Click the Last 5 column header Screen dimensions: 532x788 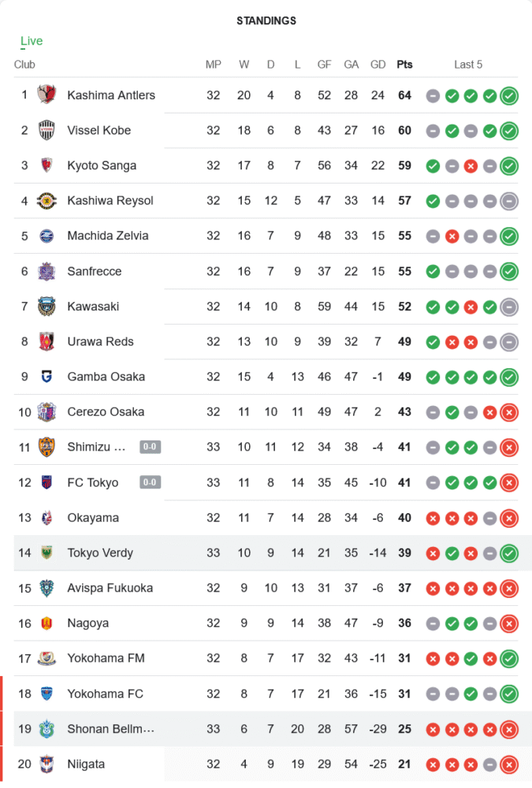click(x=468, y=65)
